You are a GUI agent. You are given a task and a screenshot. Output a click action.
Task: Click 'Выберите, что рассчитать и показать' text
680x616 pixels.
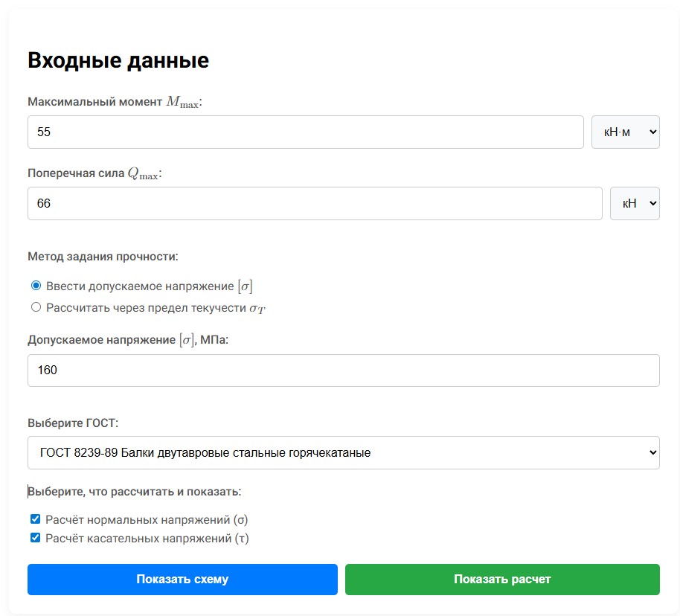click(x=135, y=491)
